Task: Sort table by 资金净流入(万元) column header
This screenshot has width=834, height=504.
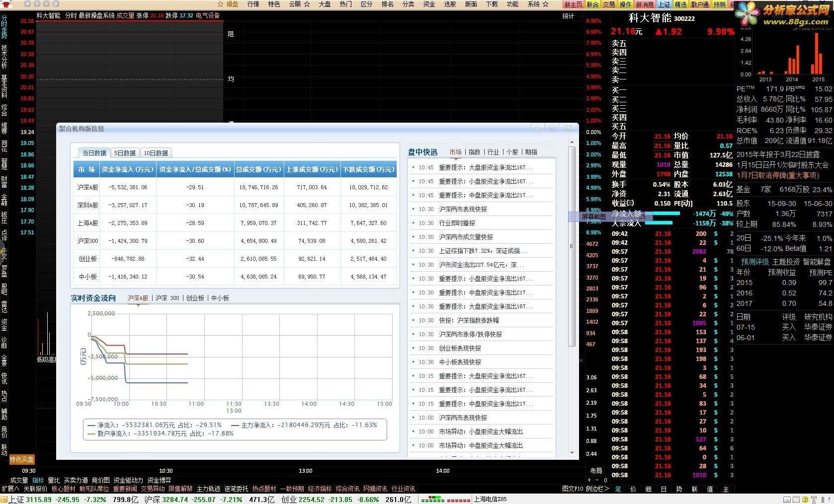Action: [127, 169]
